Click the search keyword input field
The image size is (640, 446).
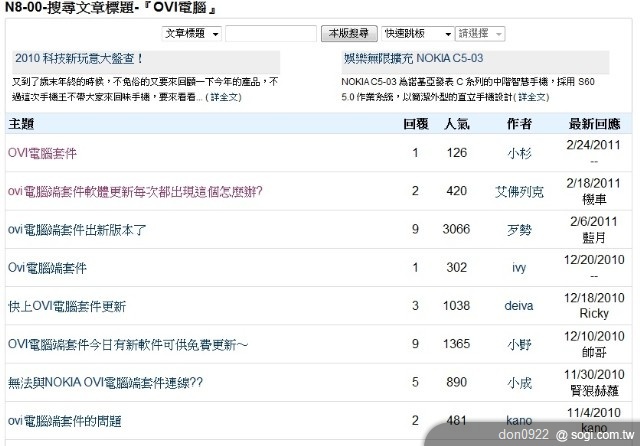pos(271,34)
